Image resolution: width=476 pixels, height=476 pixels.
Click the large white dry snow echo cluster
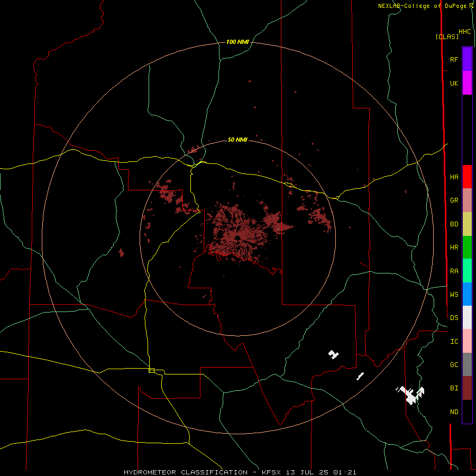(411, 395)
